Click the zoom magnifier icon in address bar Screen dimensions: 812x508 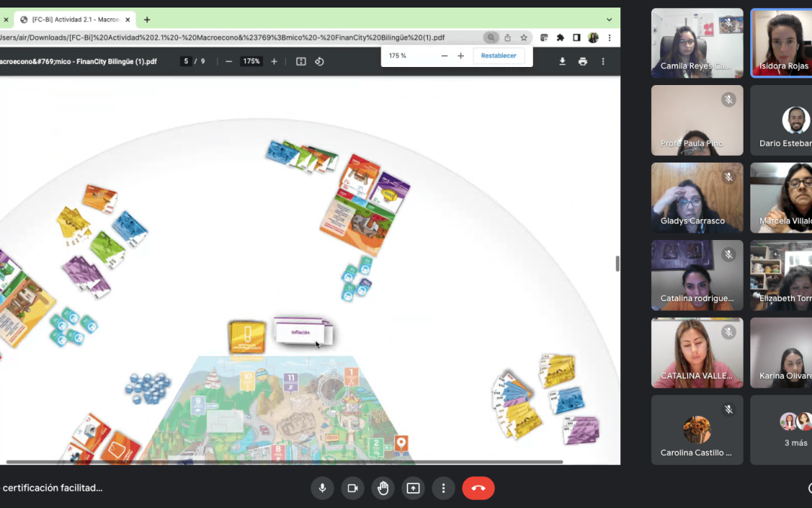(x=491, y=38)
